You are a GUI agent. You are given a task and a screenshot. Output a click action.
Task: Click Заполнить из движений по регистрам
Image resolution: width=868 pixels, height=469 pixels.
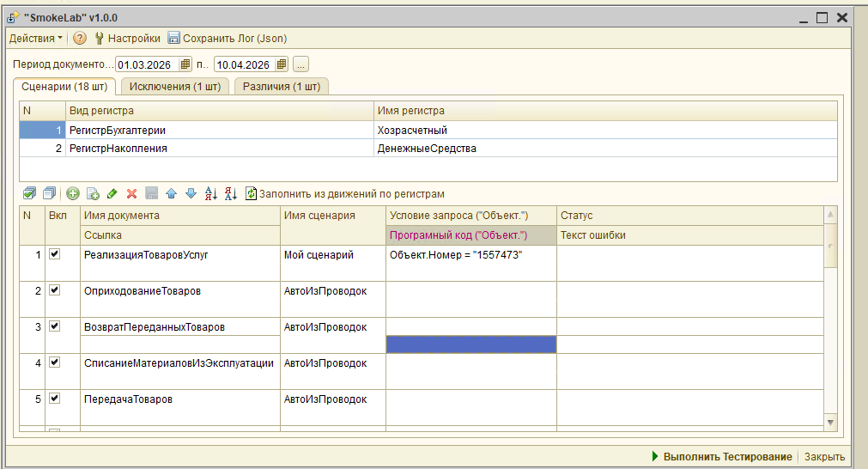point(345,194)
